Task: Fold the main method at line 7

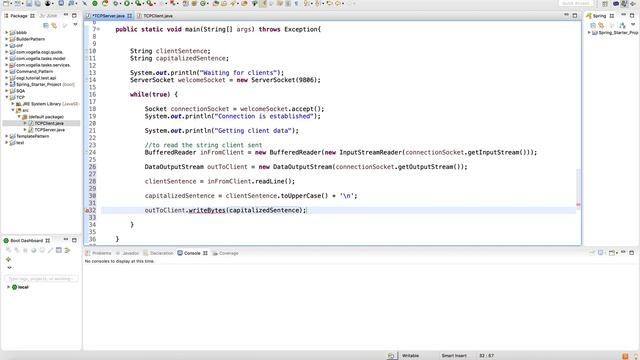Action: coord(98,29)
